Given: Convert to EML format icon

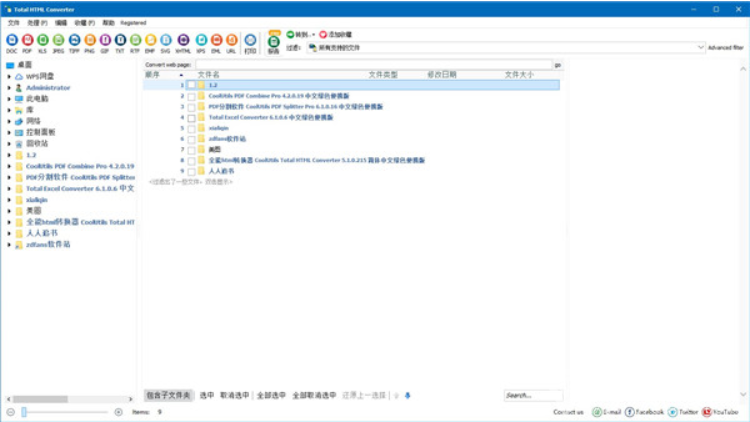Looking at the screenshot, I should (216, 40).
